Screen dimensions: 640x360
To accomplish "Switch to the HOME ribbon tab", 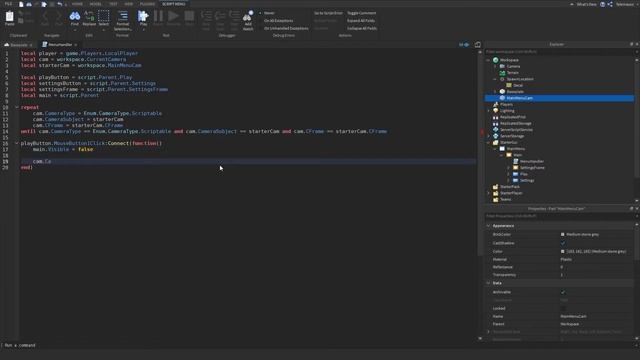I will (77, 4).
